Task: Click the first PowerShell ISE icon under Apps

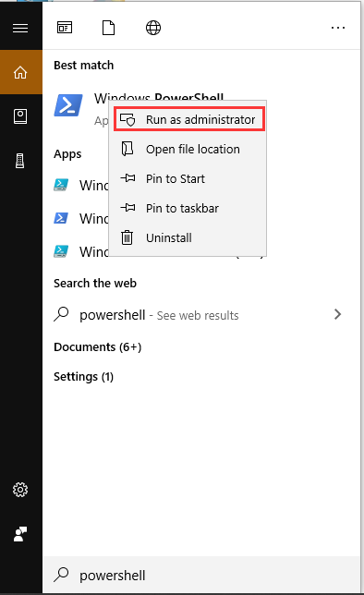Action: 61,185
